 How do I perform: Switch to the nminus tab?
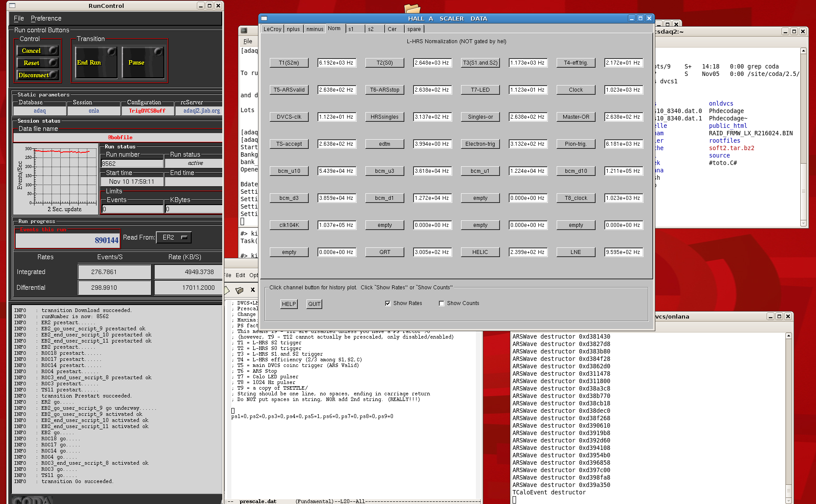pyautogui.click(x=315, y=29)
